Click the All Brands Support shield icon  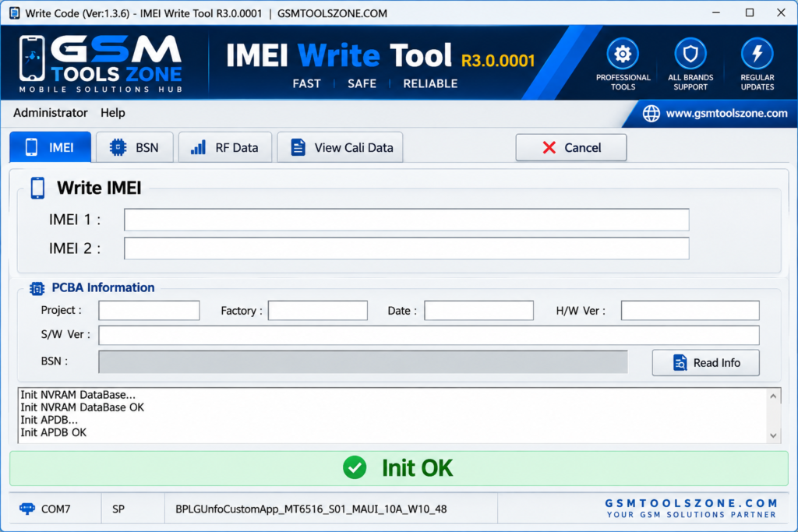click(x=690, y=54)
